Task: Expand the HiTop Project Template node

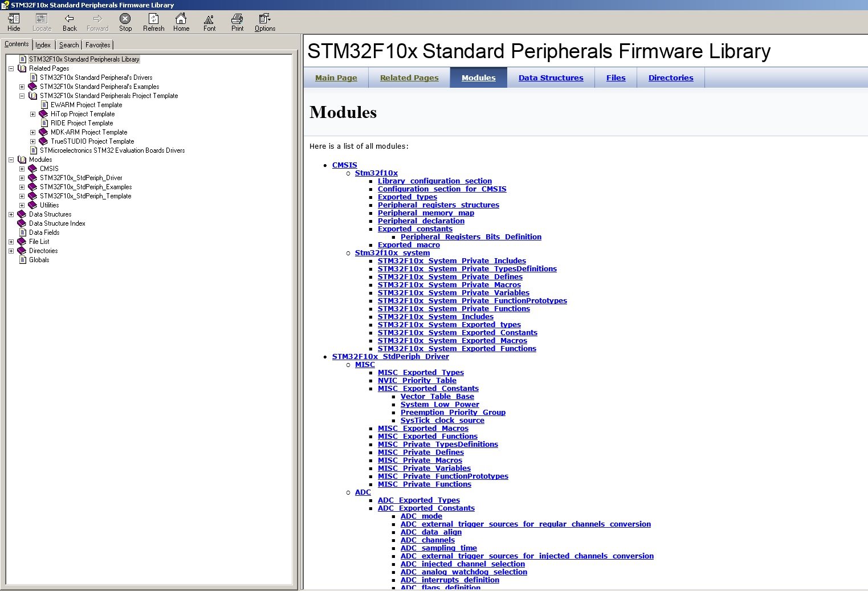Action: pos(32,114)
